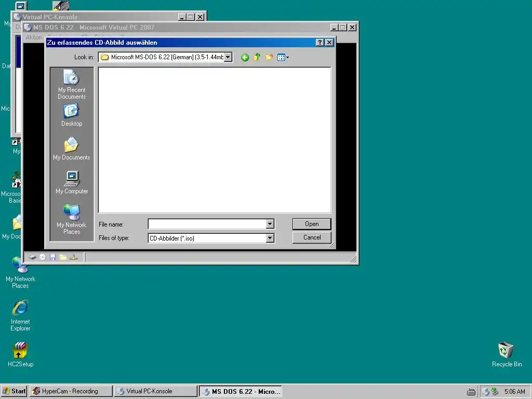The height and width of the screenshot is (399, 532).
Task: Click the hard disk status bar icon
Action: coord(32,257)
